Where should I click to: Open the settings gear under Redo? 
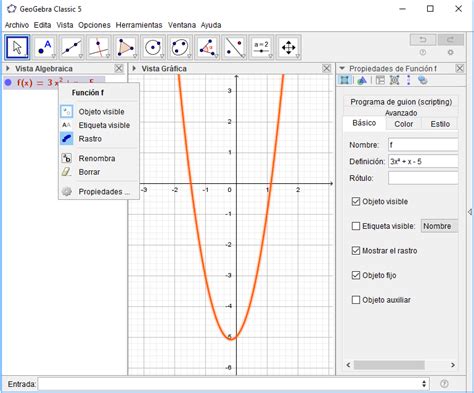coord(450,53)
